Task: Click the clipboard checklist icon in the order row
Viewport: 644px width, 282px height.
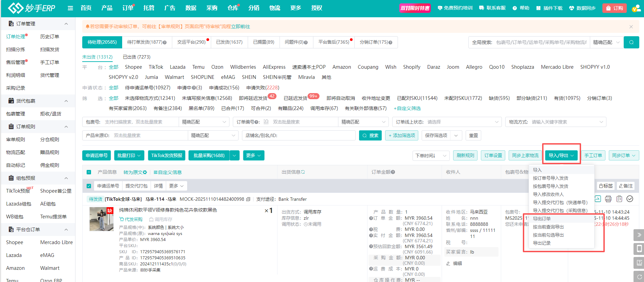Action: [619, 199]
